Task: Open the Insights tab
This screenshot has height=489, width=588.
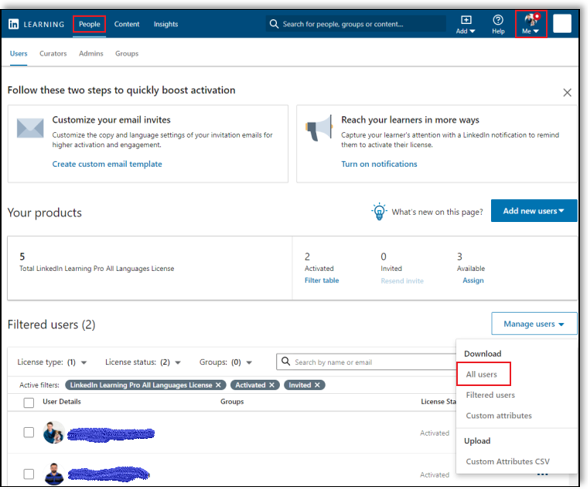Action: coord(165,24)
